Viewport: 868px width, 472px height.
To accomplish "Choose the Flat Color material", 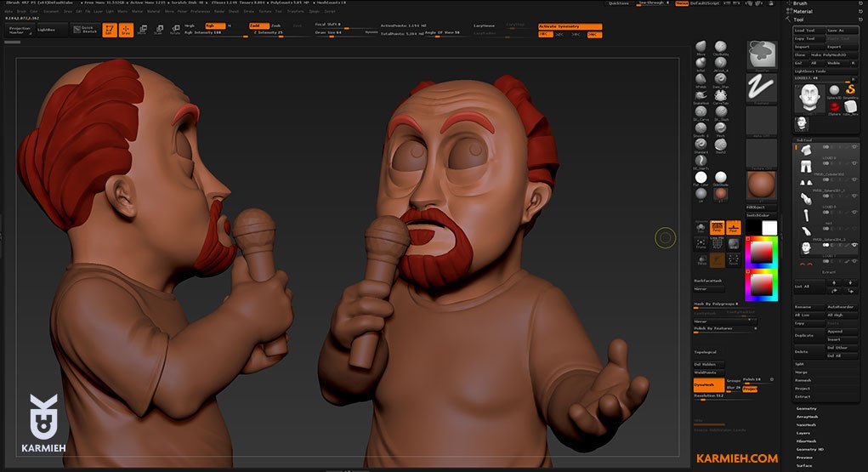I will click(x=701, y=178).
